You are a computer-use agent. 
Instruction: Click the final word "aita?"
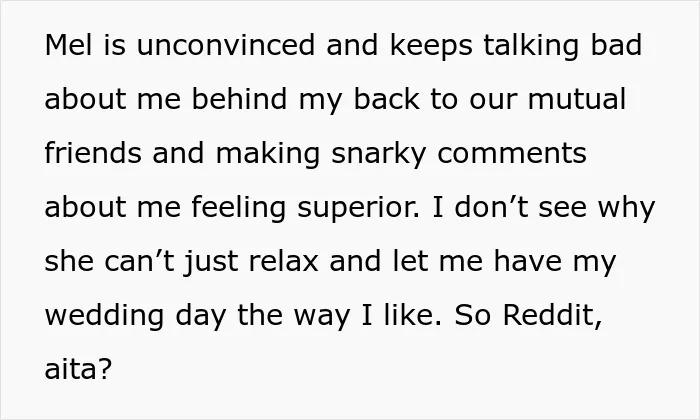(78, 369)
